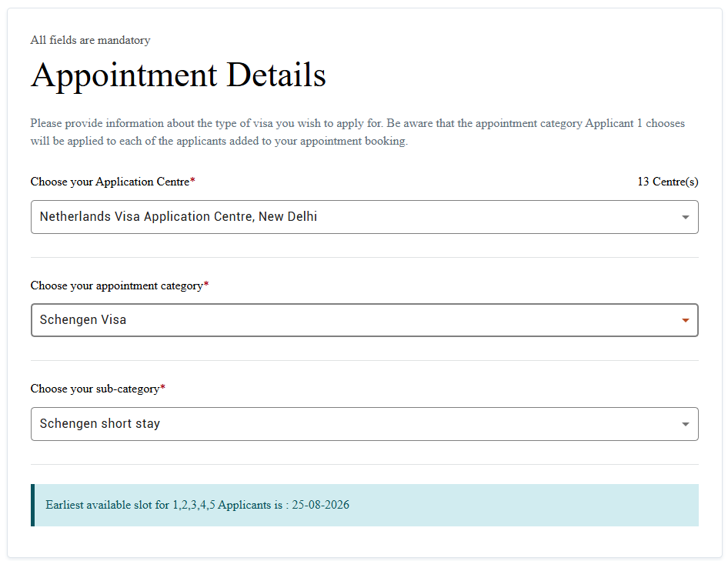Image resolution: width=728 pixels, height=561 pixels.
Task: Click the red arrow icon of appointment category field
Action: [x=685, y=320]
